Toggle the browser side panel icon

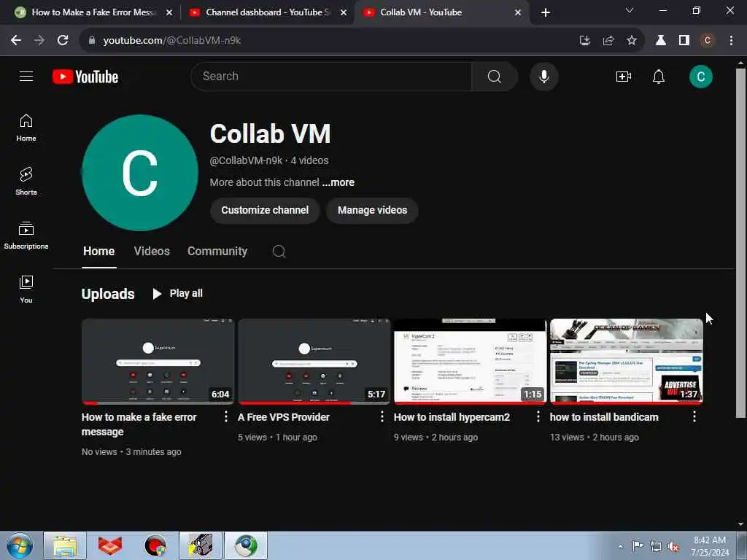click(684, 41)
